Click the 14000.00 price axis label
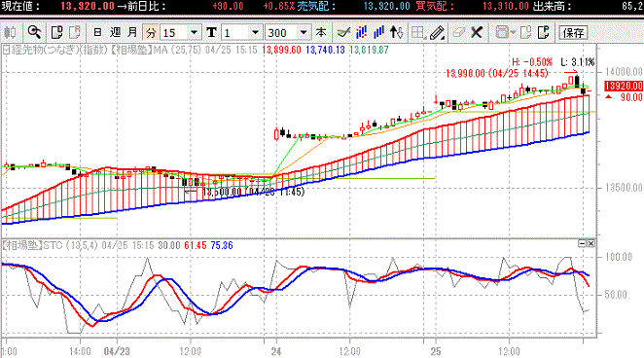 [624, 72]
